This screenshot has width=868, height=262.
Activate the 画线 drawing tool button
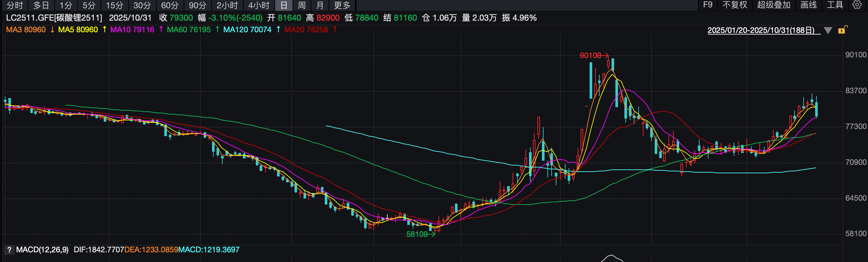point(809,5)
